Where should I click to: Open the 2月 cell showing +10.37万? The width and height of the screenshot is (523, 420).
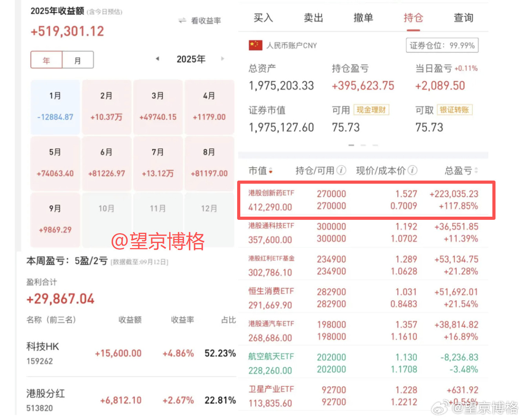(106, 107)
